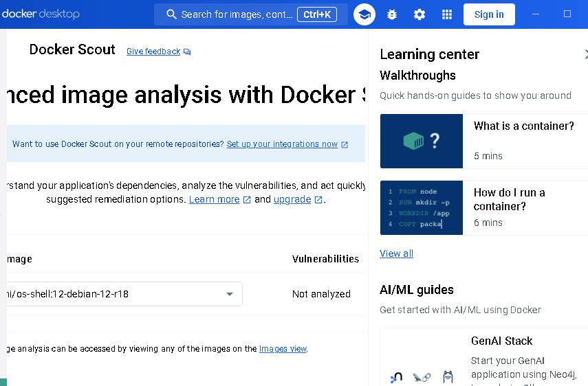Click external link icon beside Learn more

247,200
